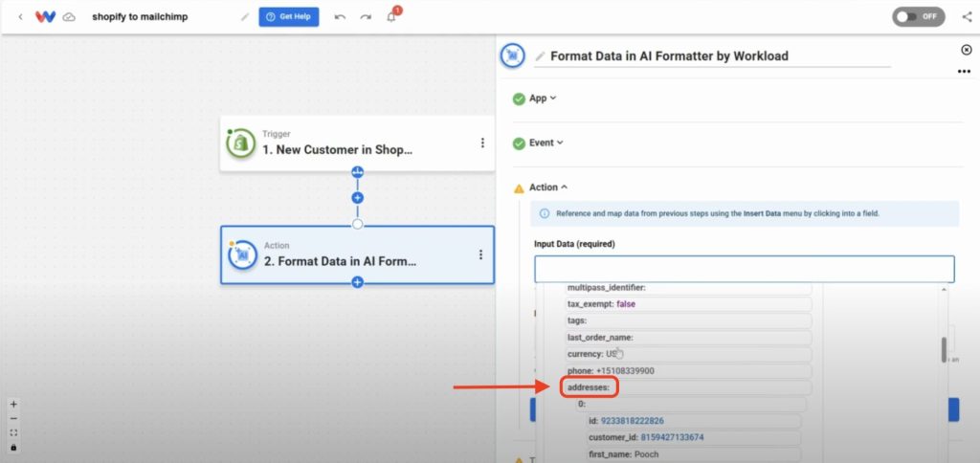
Task: Redo the last change
Action: pos(366,17)
